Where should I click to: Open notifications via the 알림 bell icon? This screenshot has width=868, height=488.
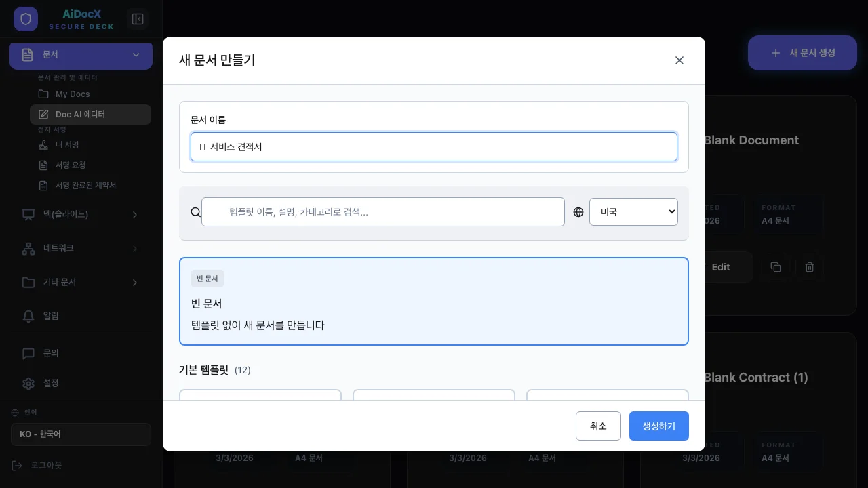(28, 316)
